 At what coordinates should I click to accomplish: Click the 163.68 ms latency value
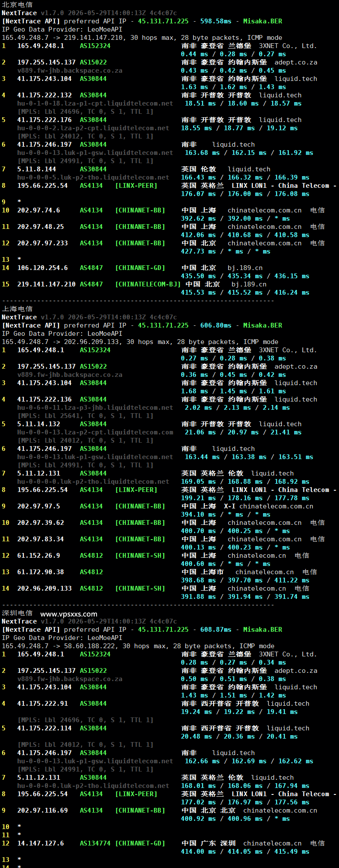click(202, 153)
